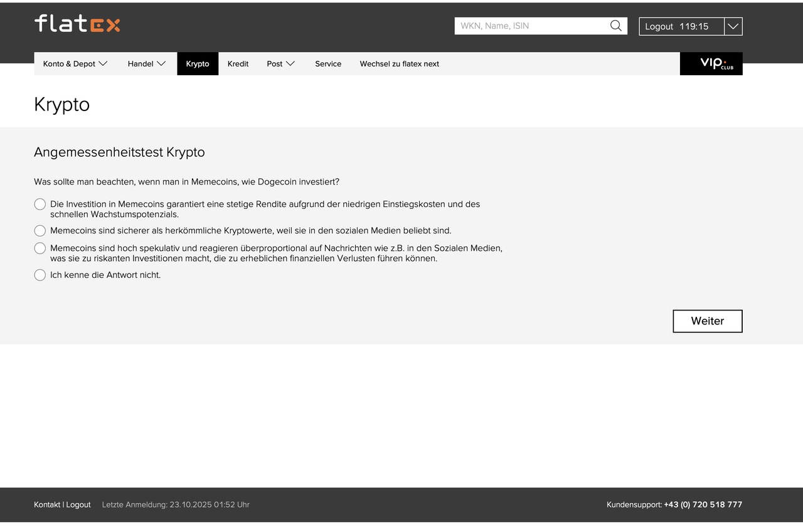The image size is (803, 532).
Task: Click Wechsel zu flatex next
Action: click(x=399, y=64)
